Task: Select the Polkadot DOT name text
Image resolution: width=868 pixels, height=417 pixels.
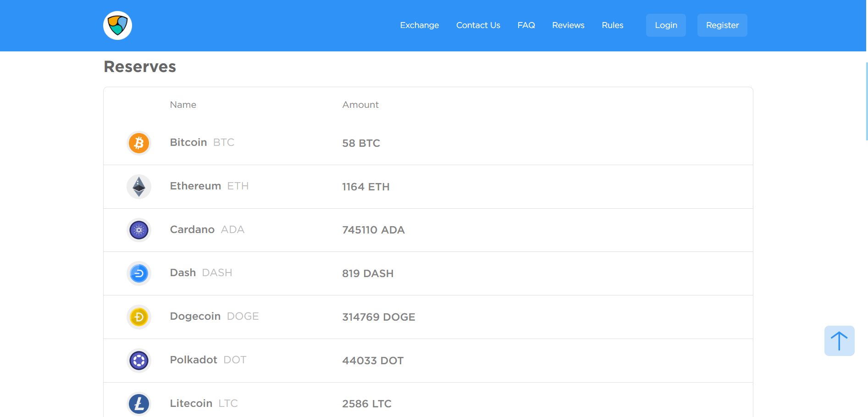Action: tap(208, 360)
